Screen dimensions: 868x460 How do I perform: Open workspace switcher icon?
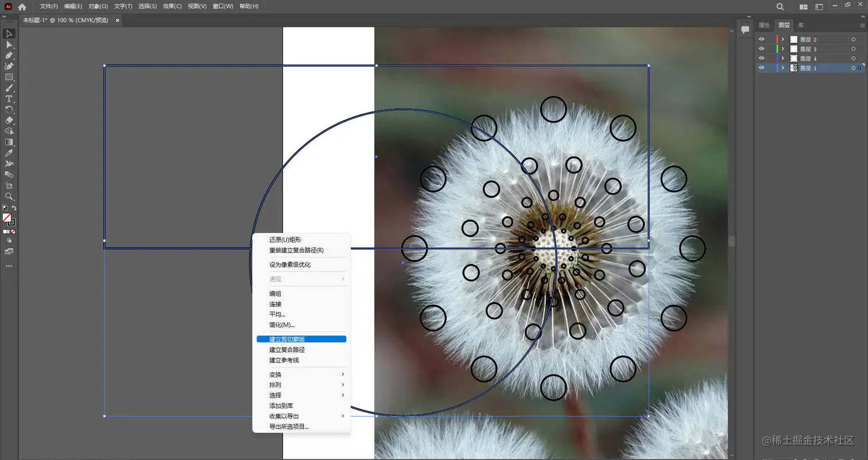[819, 7]
